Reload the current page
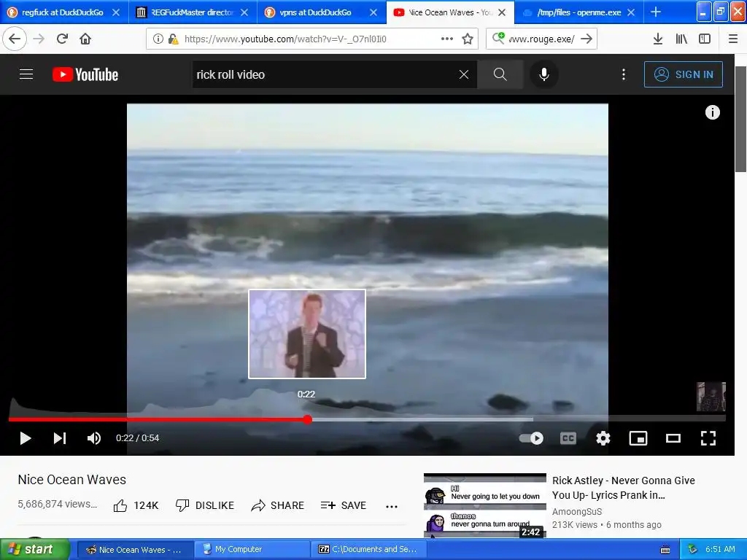Image resolution: width=747 pixels, height=560 pixels. 62,39
